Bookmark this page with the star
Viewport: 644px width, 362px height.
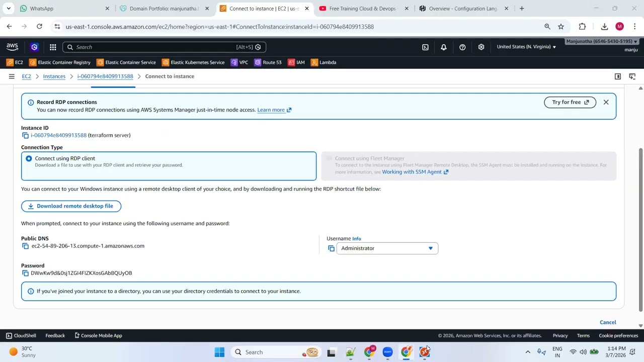(x=561, y=27)
